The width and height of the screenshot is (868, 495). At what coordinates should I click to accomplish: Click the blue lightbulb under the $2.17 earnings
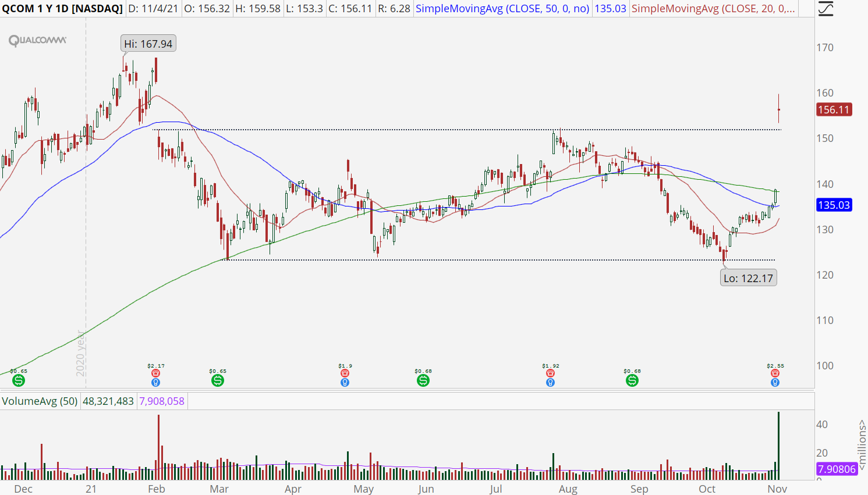click(155, 383)
